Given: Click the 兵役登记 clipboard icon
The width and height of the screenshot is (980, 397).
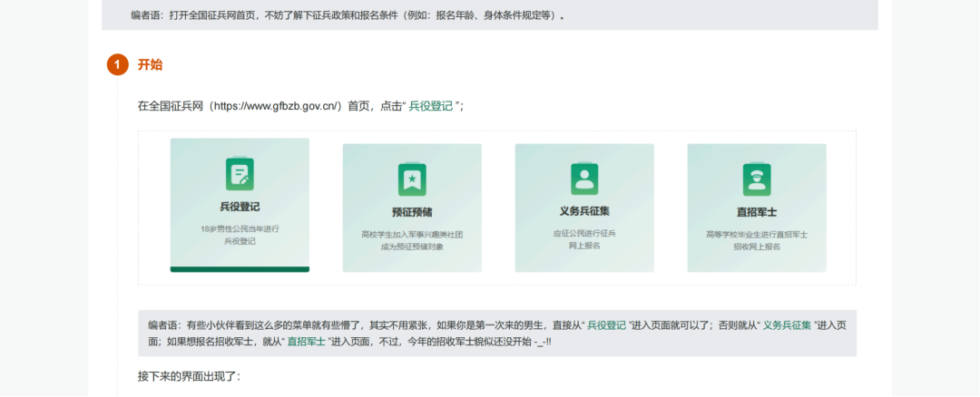Looking at the screenshot, I should (240, 174).
